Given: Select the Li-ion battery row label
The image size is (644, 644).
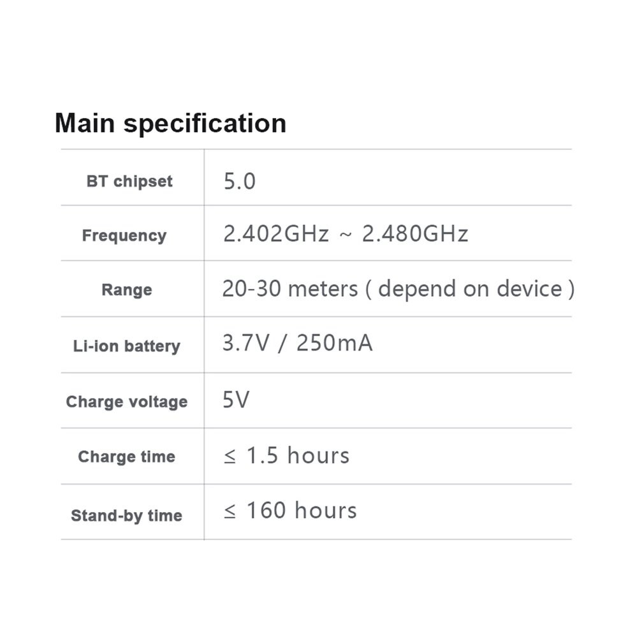Looking at the screenshot, I should 126,346.
